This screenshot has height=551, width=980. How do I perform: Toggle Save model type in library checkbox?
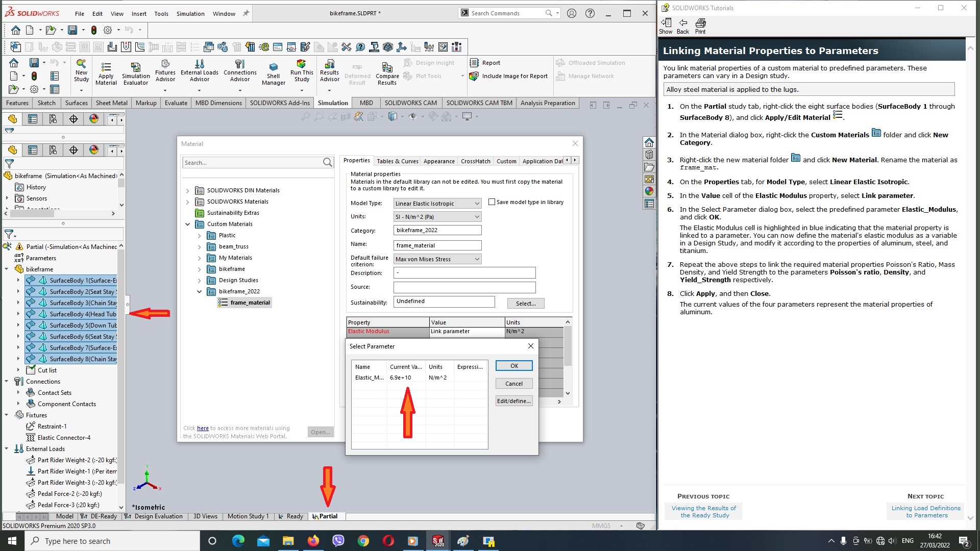click(492, 202)
